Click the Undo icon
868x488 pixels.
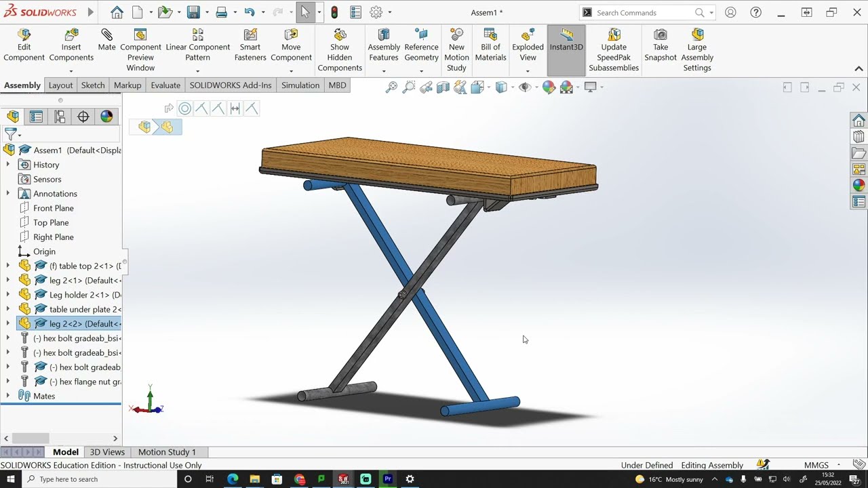249,12
